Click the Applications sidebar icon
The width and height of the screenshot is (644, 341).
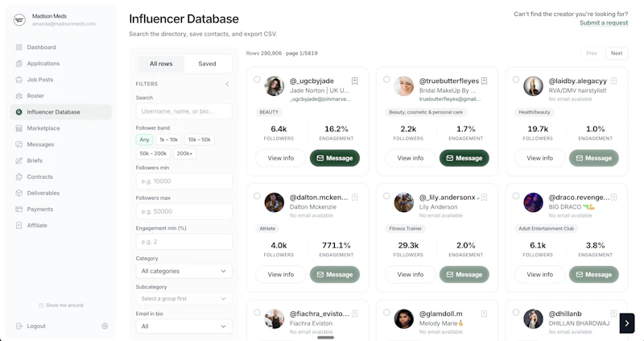pyautogui.click(x=19, y=64)
